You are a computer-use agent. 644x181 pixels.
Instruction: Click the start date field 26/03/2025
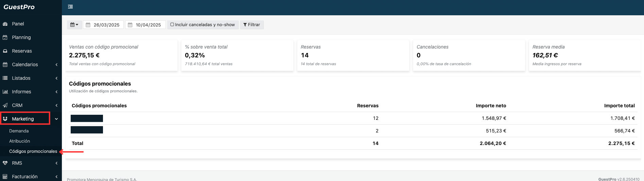point(106,25)
